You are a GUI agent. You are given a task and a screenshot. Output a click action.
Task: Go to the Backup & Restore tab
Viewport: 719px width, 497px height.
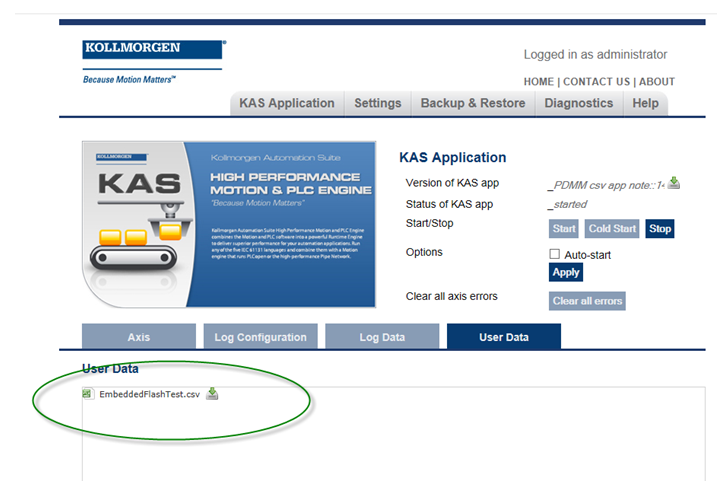click(x=473, y=103)
